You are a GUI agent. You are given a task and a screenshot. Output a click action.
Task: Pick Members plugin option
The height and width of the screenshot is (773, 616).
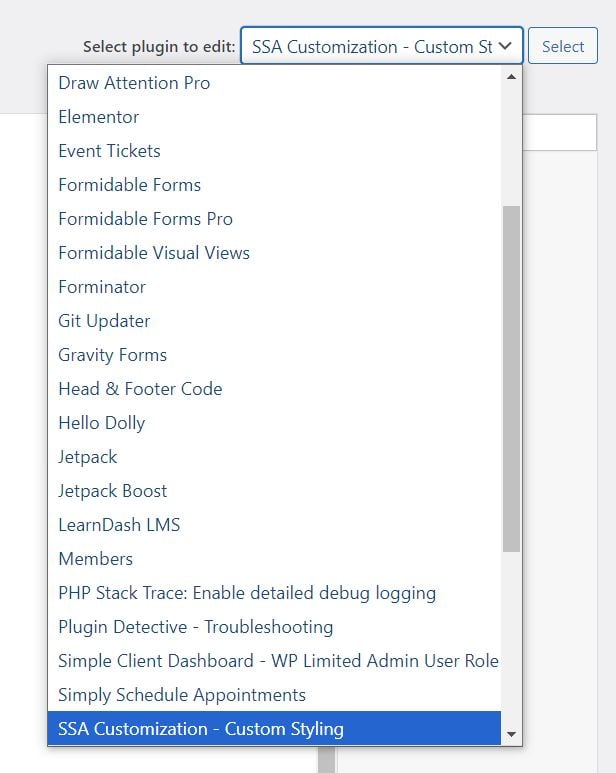pyautogui.click(x=274, y=559)
